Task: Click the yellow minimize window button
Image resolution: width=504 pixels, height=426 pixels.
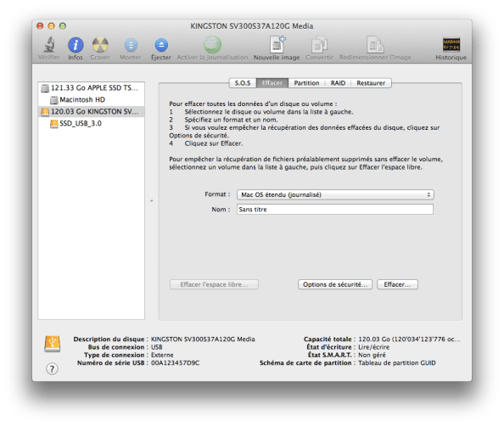Action: [x=51, y=26]
